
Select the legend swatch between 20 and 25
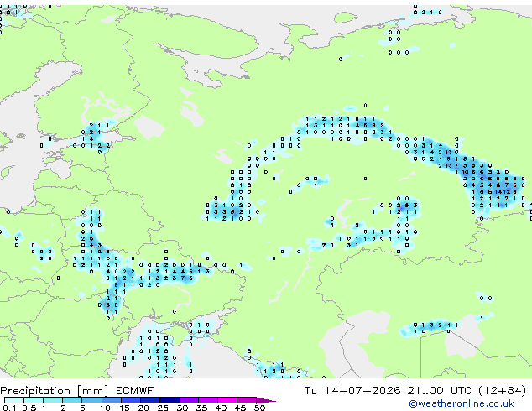(150, 400)
